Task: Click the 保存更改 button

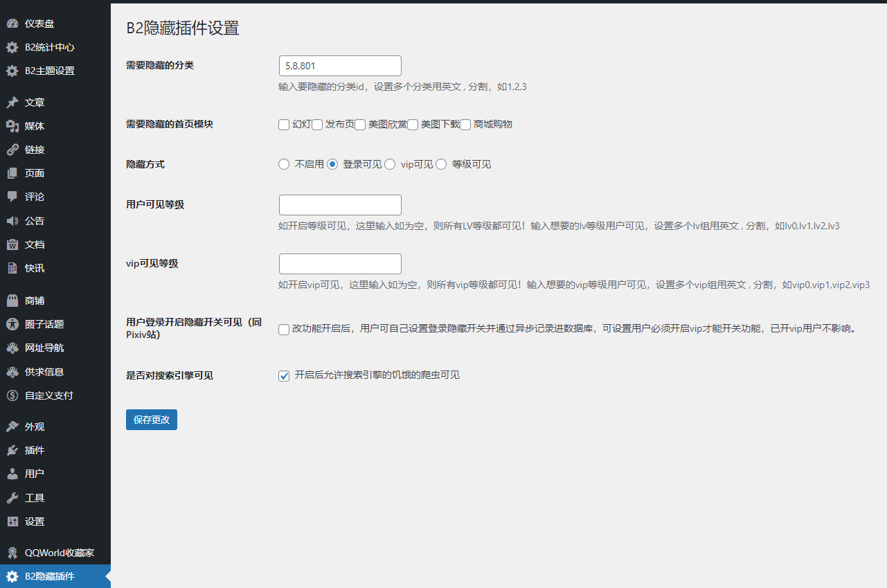Action: click(x=151, y=419)
